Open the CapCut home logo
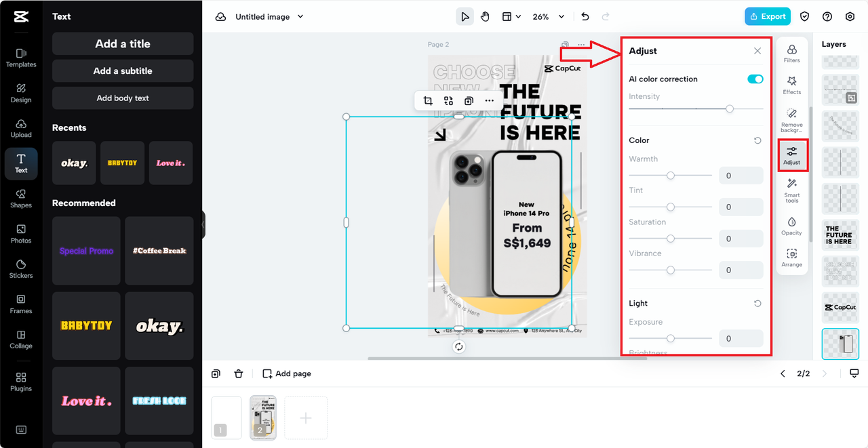The width and height of the screenshot is (868, 448). tap(20, 17)
